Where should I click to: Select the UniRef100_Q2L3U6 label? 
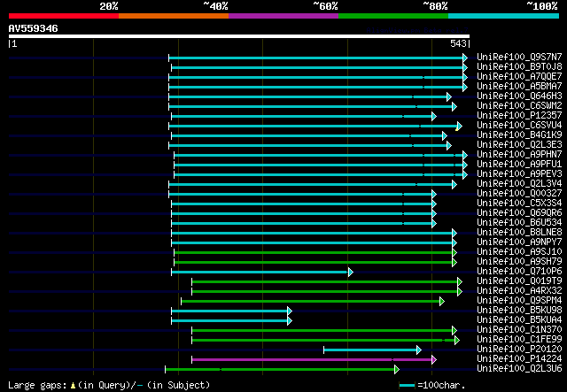pos(519,369)
